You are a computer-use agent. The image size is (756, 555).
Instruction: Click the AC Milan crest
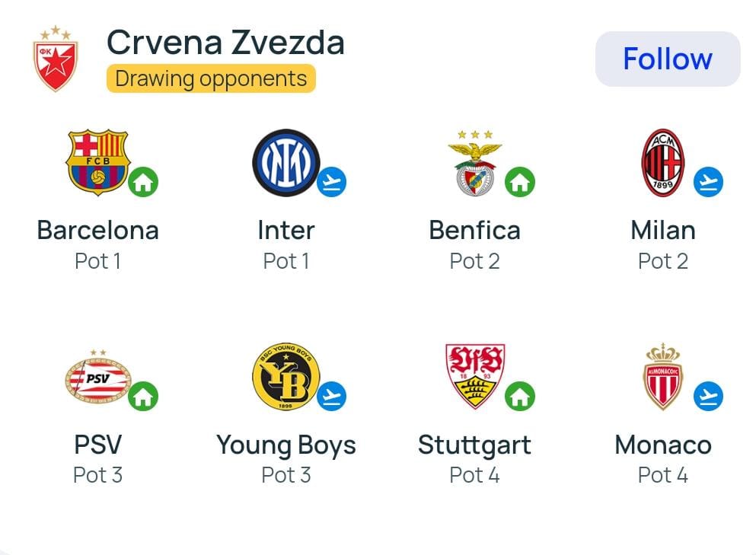pyautogui.click(x=663, y=162)
